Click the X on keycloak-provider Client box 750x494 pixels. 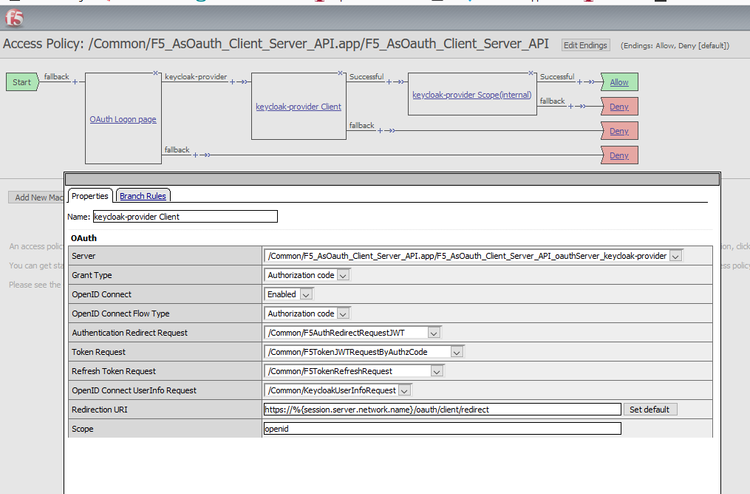click(x=341, y=73)
